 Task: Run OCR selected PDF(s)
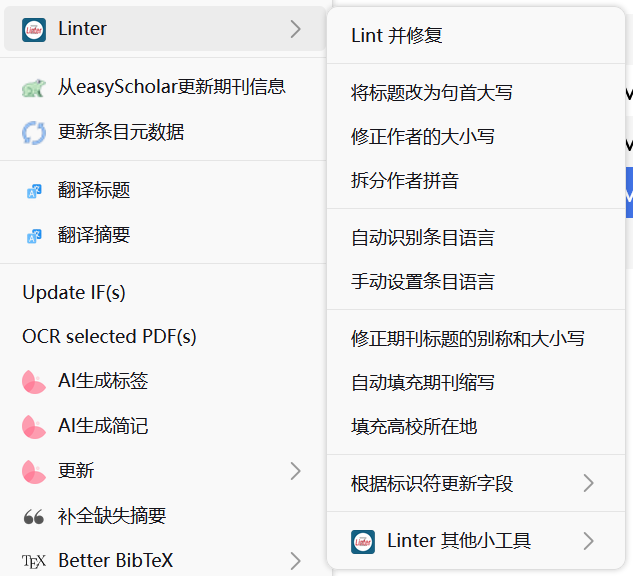pos(109,337)
